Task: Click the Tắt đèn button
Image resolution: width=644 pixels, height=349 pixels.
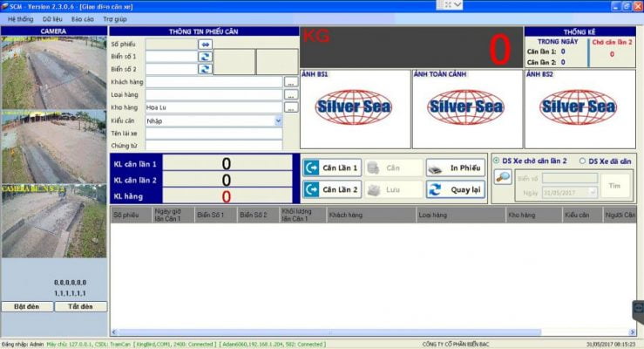Action: (80, 306)
